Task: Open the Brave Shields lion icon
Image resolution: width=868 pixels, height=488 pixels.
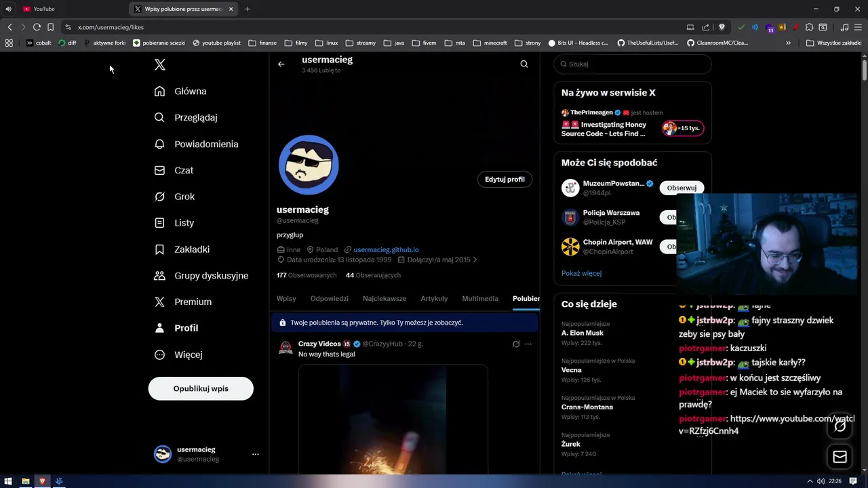Action: click(722, 27)
